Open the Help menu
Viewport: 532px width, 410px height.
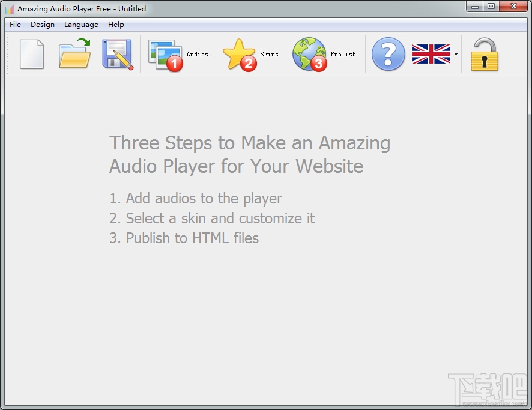[116, 25]
